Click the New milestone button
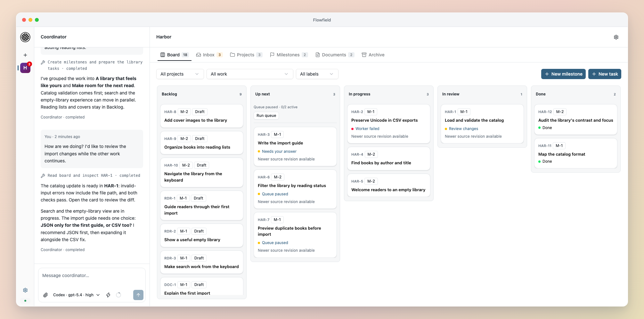644x319 pixels. (x=563, y=74)
